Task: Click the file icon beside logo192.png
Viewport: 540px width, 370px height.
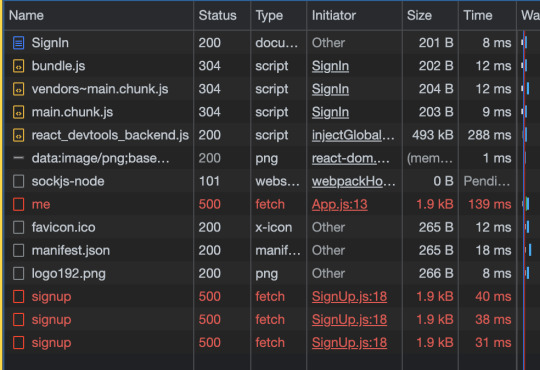Action: click(19, 274)
